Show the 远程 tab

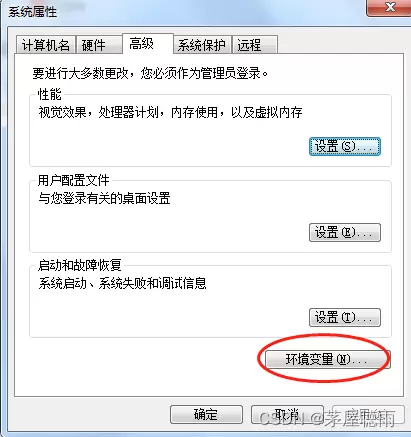(255, 45)
